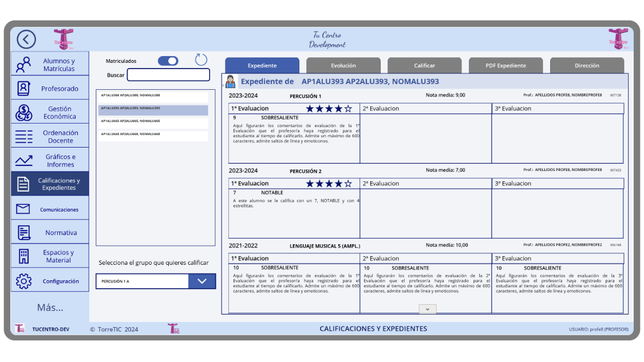
Task: Click the TorreTIC logo in the footer
Action: 173,328
